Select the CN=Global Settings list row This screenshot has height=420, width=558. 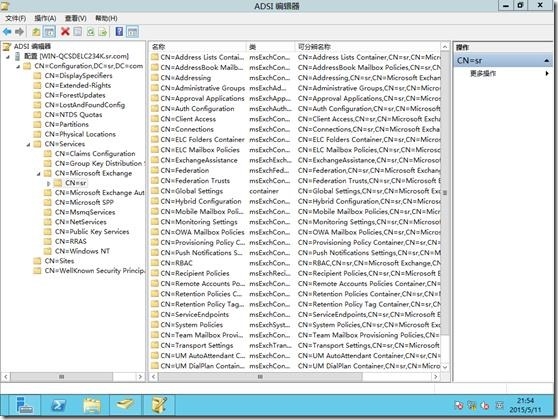[295, 191]
